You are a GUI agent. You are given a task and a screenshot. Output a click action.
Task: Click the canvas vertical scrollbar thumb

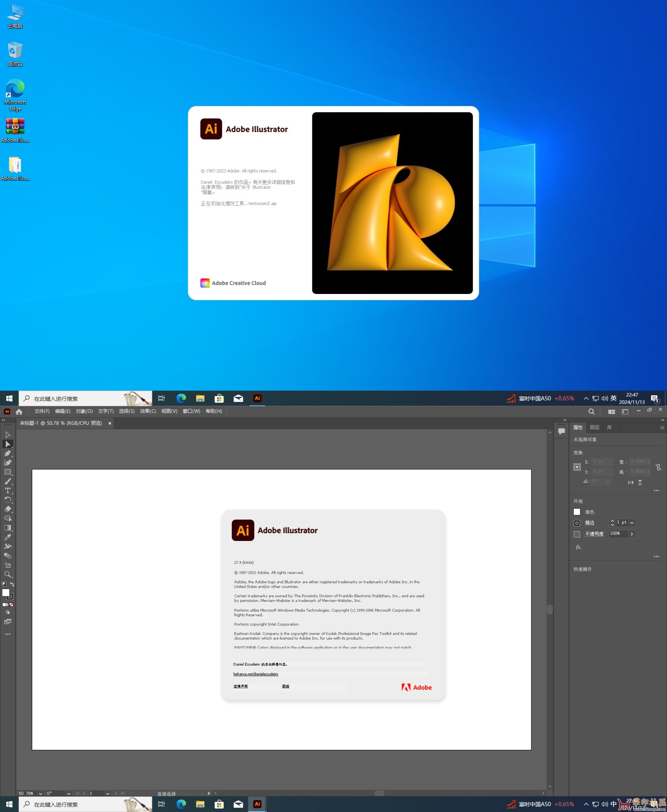550,609
